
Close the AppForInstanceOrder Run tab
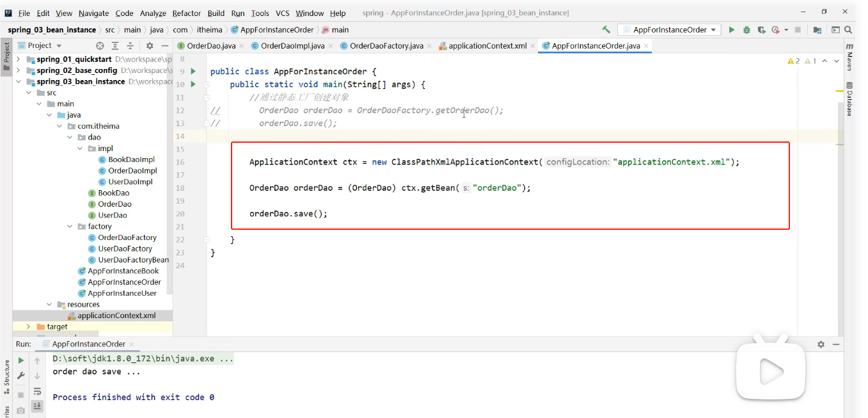click(x=132, y=344)
